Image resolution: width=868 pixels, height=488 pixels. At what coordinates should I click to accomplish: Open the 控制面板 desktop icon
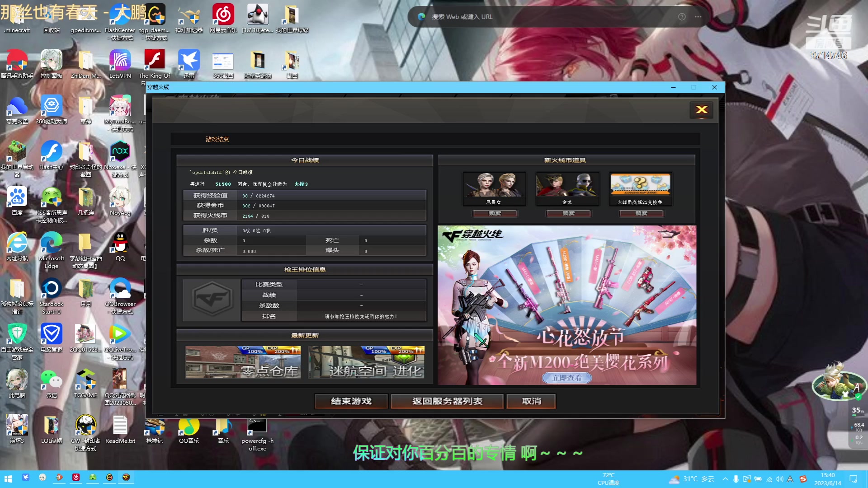coord(52,64)
